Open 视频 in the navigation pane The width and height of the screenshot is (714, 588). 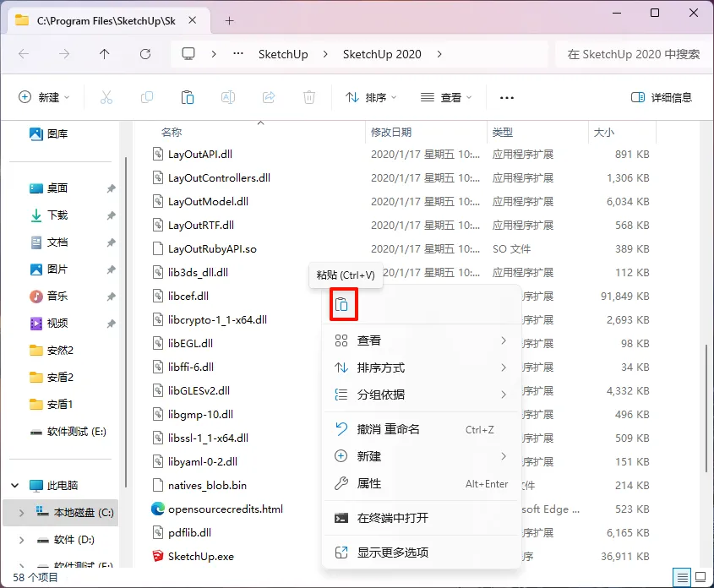[x=48, y=323]
